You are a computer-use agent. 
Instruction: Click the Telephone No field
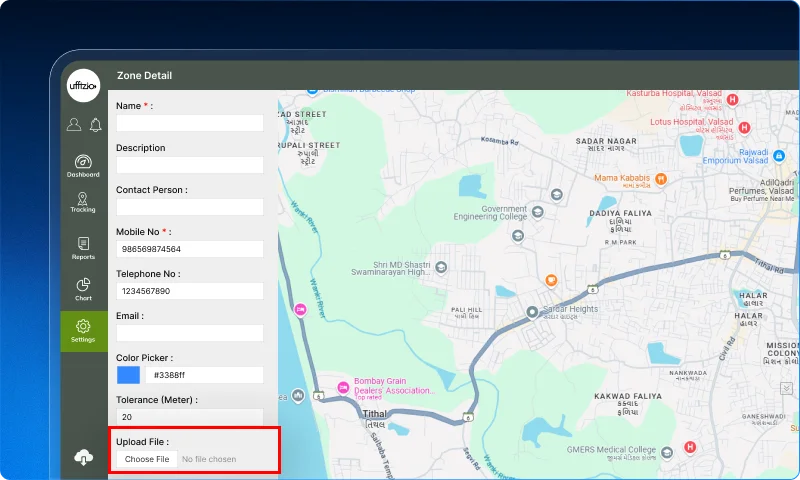[x=190, y=291]
